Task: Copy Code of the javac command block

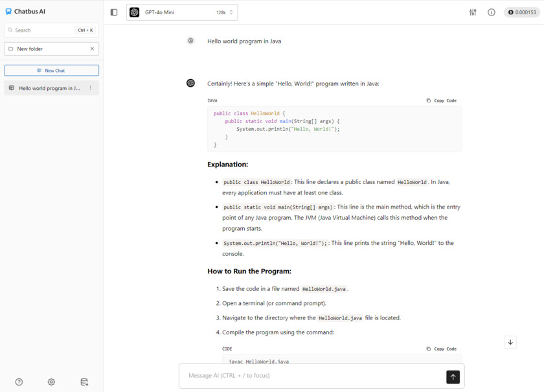Action: 442,349
